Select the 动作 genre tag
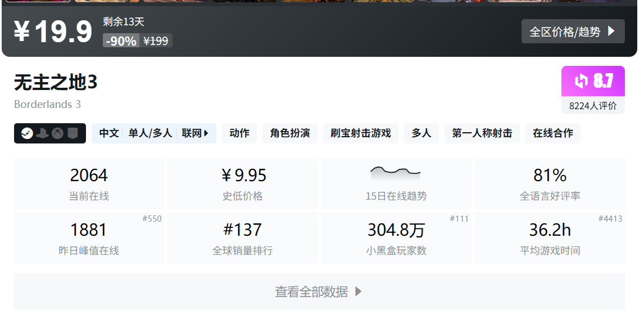 click(x=239, y=133)
